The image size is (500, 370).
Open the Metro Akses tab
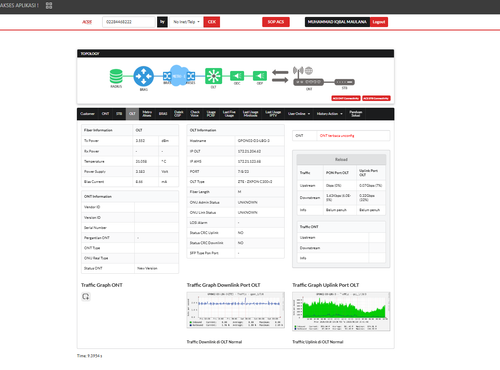pyautogui.click(x=147, y=114)
